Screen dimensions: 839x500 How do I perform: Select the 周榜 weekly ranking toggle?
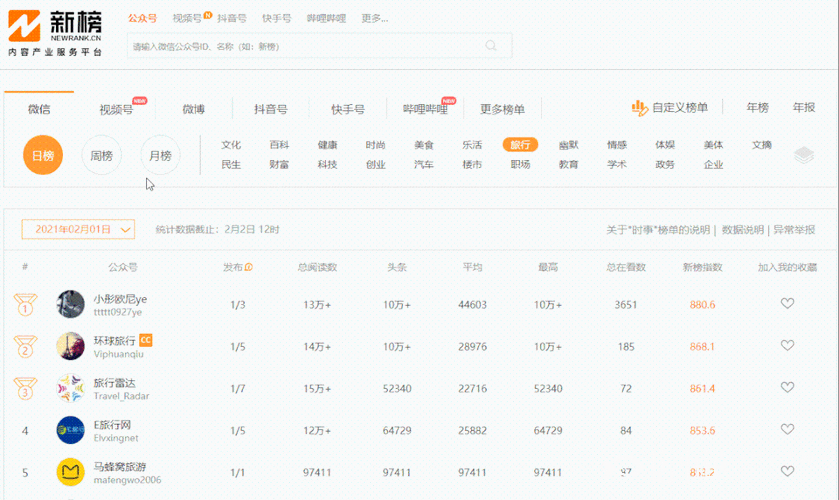[101, 155]
